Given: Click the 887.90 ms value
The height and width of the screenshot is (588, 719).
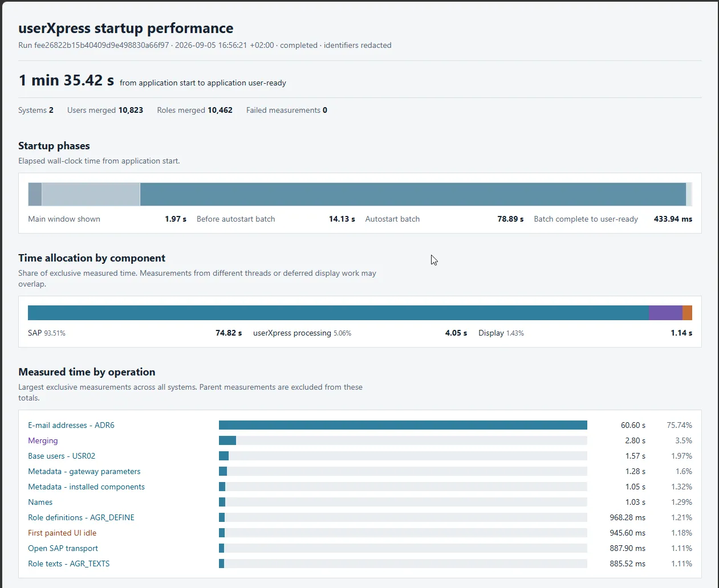Looking at the screenshot, I should pos(627,548).
